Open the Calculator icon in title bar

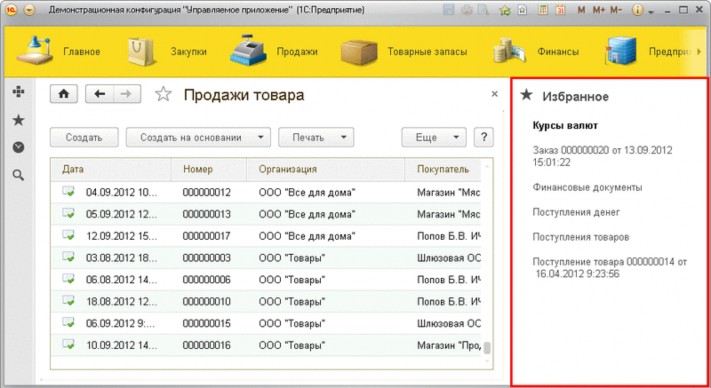pos(543,10)
